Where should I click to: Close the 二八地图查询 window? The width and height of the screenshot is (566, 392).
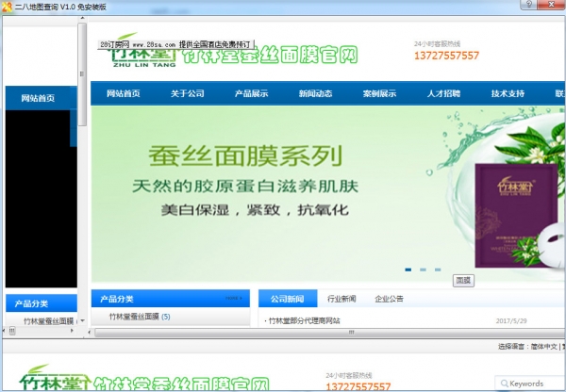tap(552, 5)
